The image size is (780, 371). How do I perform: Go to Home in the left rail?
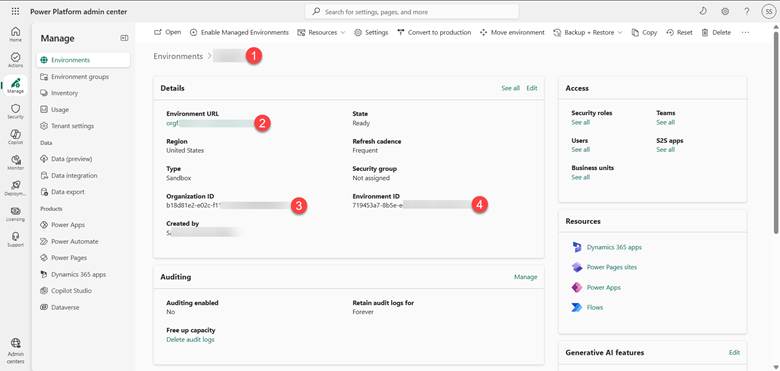coord(15,34)
